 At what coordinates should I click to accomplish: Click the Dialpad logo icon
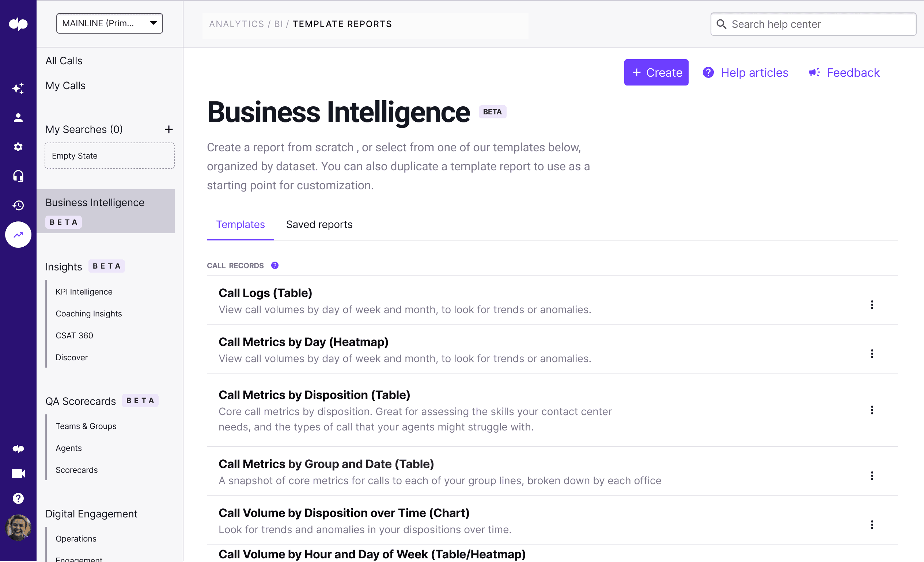18,24
